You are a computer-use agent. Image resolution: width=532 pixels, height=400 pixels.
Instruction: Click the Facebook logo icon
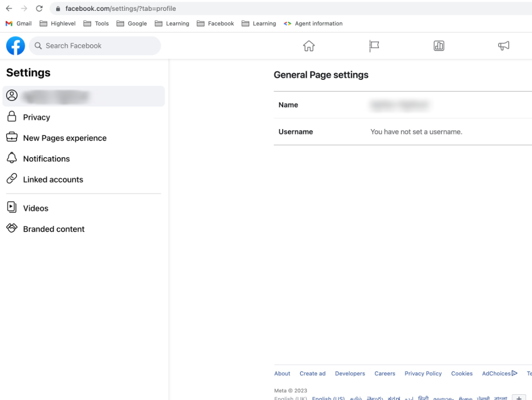(x=15, y=46)
